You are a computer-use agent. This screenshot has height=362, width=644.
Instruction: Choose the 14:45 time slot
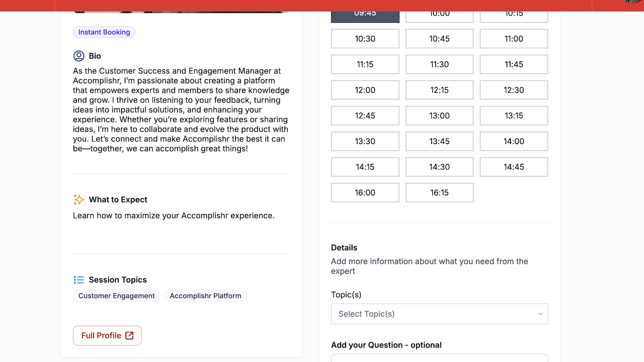514,167
